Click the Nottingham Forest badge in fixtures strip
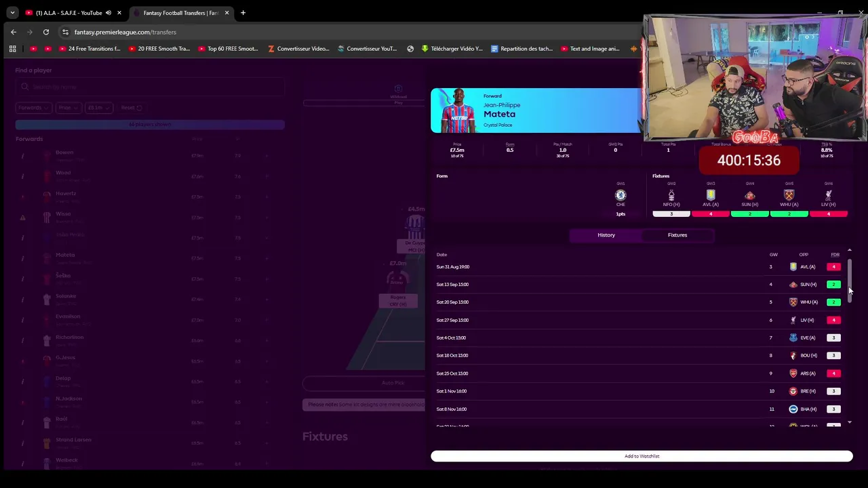The image size is (868, 488). 671,195
